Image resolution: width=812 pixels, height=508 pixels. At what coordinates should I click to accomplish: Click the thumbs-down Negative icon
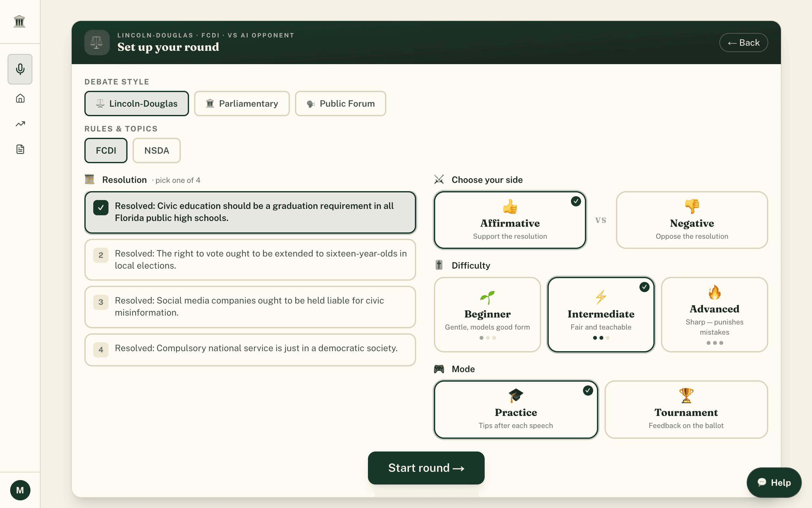pos(692,206)
